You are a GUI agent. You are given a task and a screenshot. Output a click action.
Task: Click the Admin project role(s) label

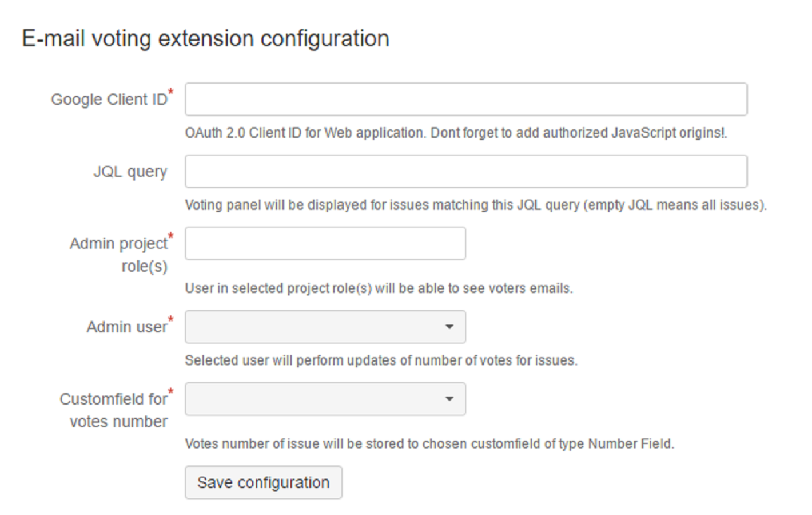(x=118, y=255)
